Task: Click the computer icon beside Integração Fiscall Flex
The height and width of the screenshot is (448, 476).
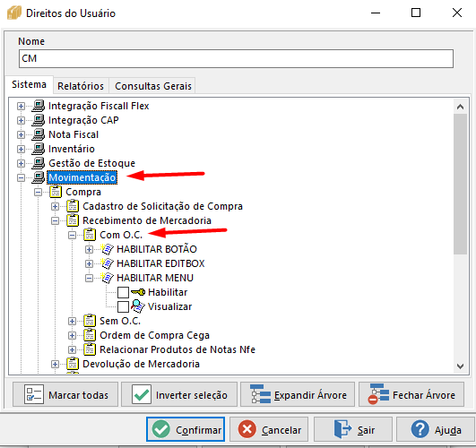Action: pos(39,106)
